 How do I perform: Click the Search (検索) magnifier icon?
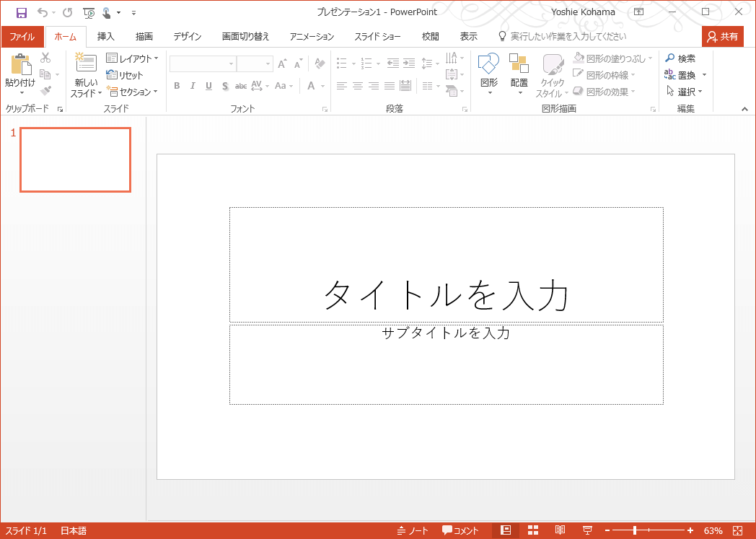670,58
